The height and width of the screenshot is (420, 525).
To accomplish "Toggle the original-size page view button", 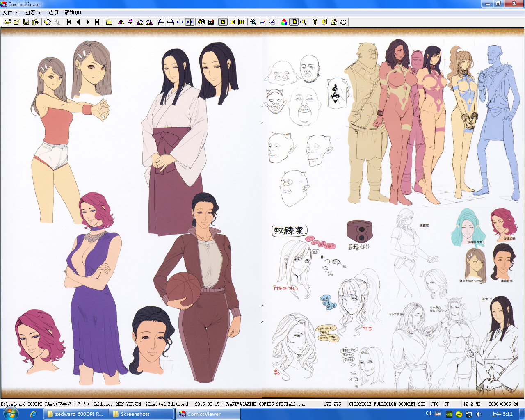I will tap(223, 22).
